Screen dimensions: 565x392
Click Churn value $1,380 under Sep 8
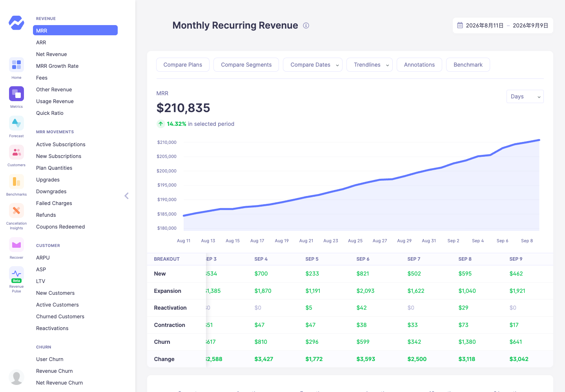[x=467, y=342]
